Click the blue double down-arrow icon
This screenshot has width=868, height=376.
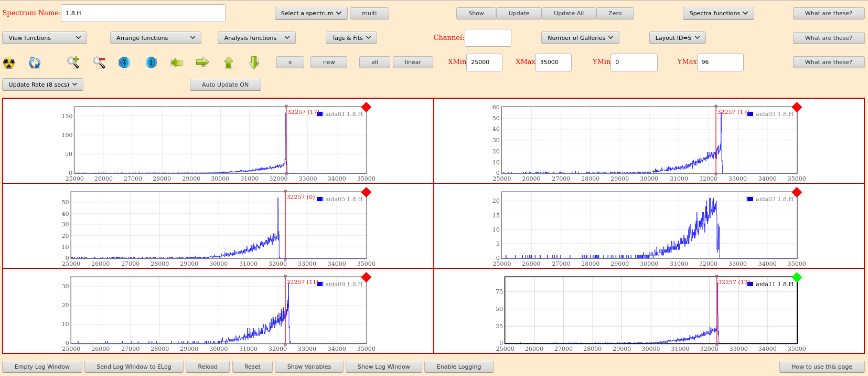[x=124, y=62]
